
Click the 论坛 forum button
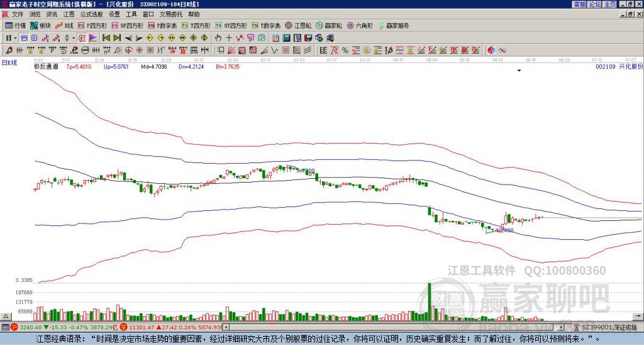[595, 4]
